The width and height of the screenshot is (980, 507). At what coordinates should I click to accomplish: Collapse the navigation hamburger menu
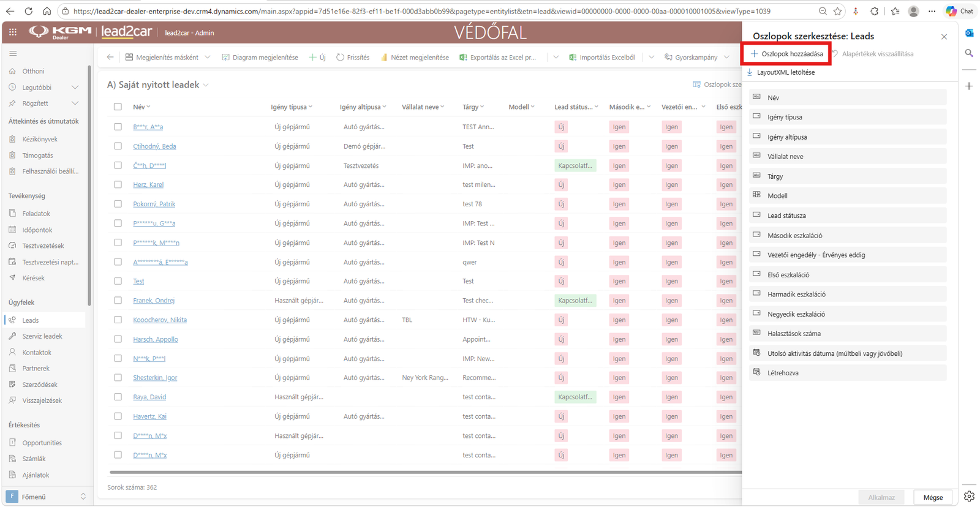(13, 53)
